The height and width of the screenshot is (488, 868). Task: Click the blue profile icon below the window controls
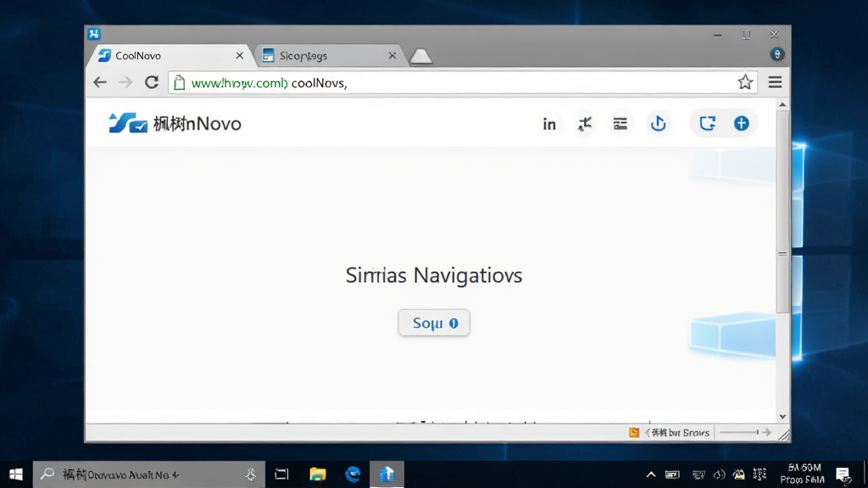tap(777, 54)
